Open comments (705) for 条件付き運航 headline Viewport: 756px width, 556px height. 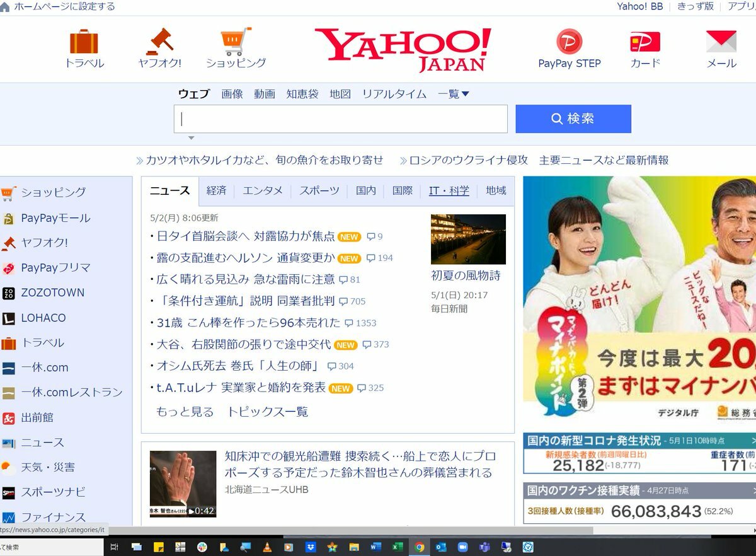coord(352,301)
